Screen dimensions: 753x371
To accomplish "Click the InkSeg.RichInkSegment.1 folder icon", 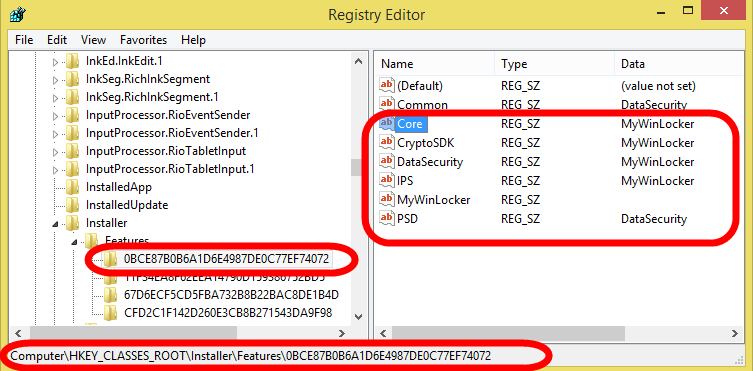I will click(72, 97).
